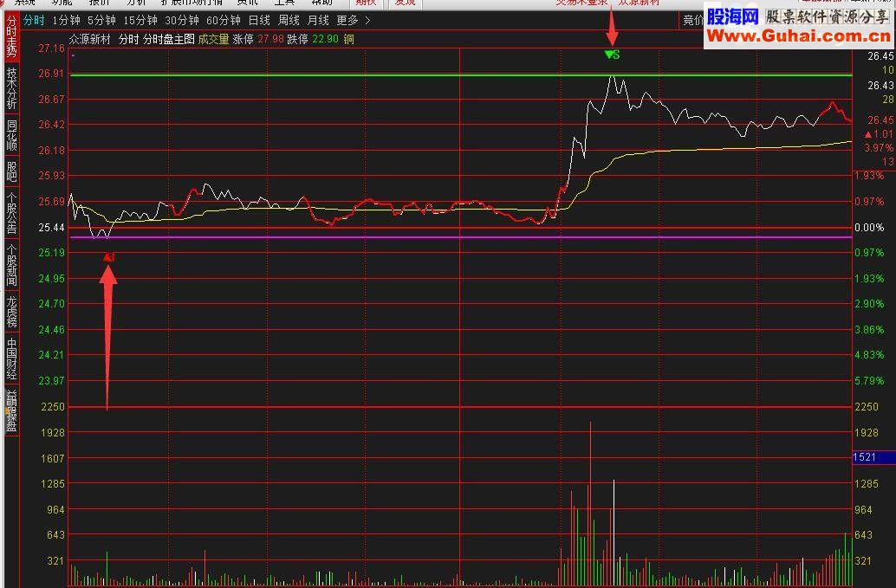Click the 23.97 price axis label
This screenshot has width=896, height=588.
51,380
